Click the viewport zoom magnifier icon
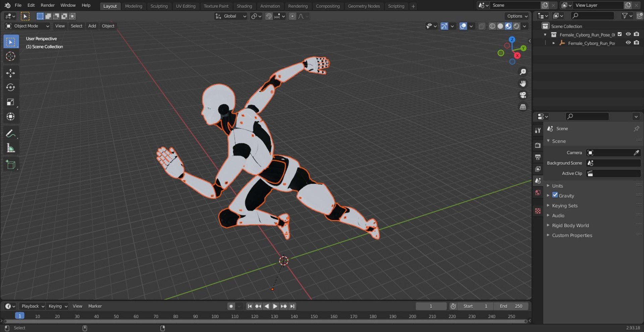The width and height of the screenshot is (644, 332). pos(523,72)
